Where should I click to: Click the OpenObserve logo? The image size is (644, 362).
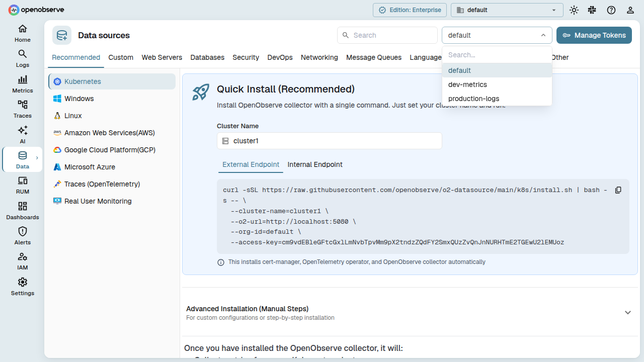click(36, 10)
